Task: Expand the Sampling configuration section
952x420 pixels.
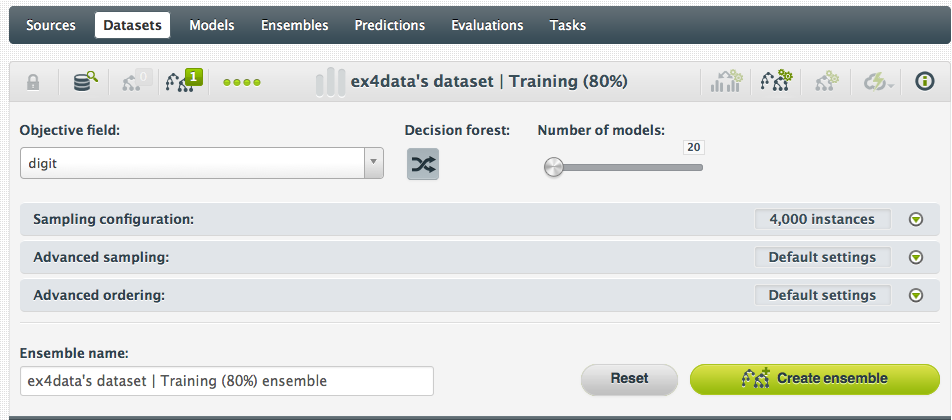Action: click(x=916, y=220)
